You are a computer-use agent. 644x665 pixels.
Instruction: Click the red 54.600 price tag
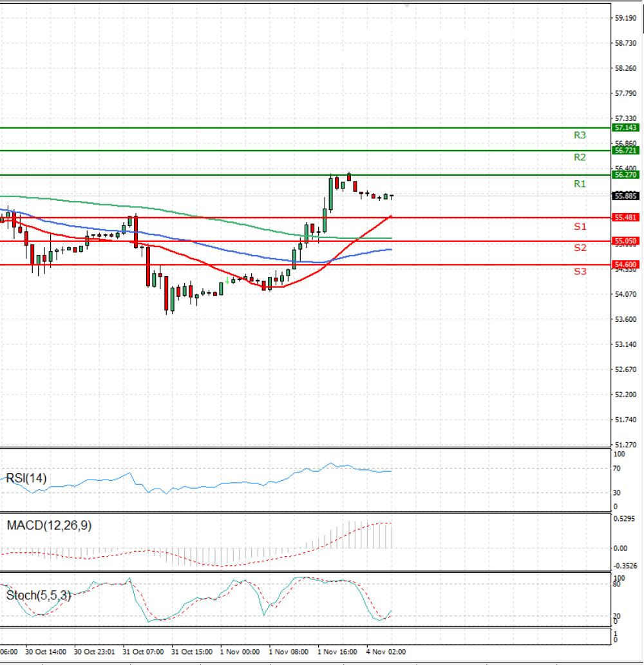[625, 265]
